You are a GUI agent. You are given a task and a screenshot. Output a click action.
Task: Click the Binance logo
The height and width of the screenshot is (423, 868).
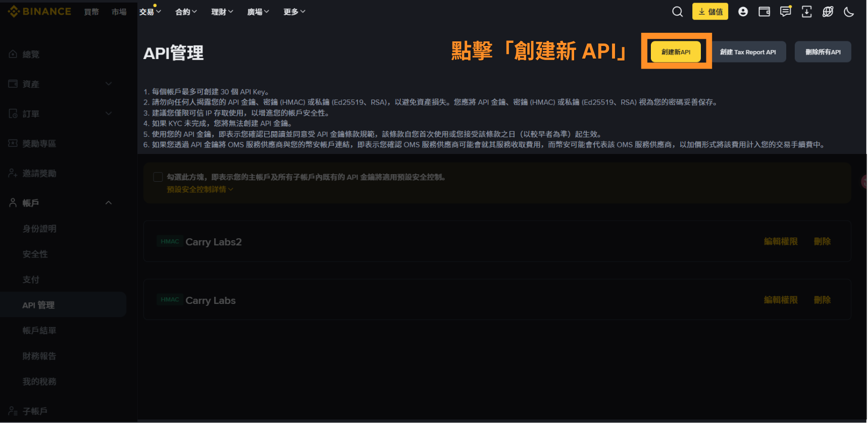coord(39,11)
